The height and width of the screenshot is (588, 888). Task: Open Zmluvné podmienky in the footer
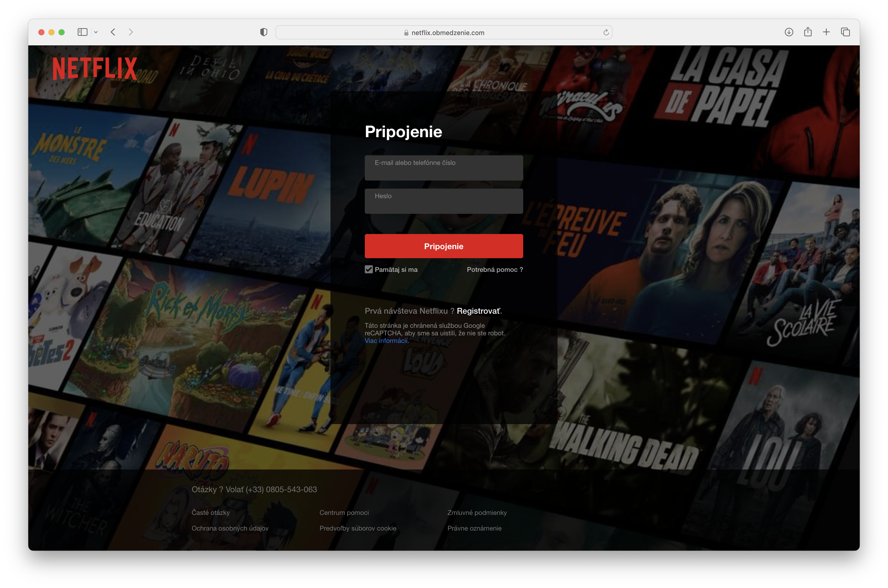coord(477,513)
